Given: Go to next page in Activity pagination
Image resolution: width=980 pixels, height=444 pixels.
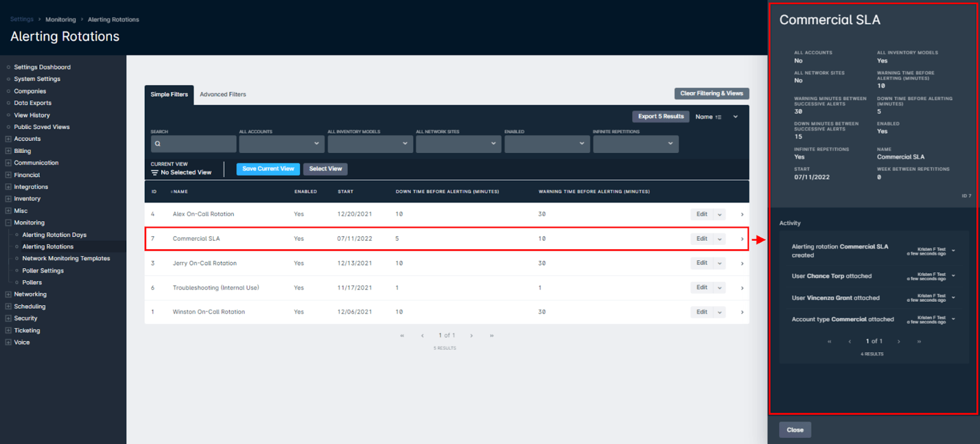Looking at the screenshot, I should click(x=899, y=342).
